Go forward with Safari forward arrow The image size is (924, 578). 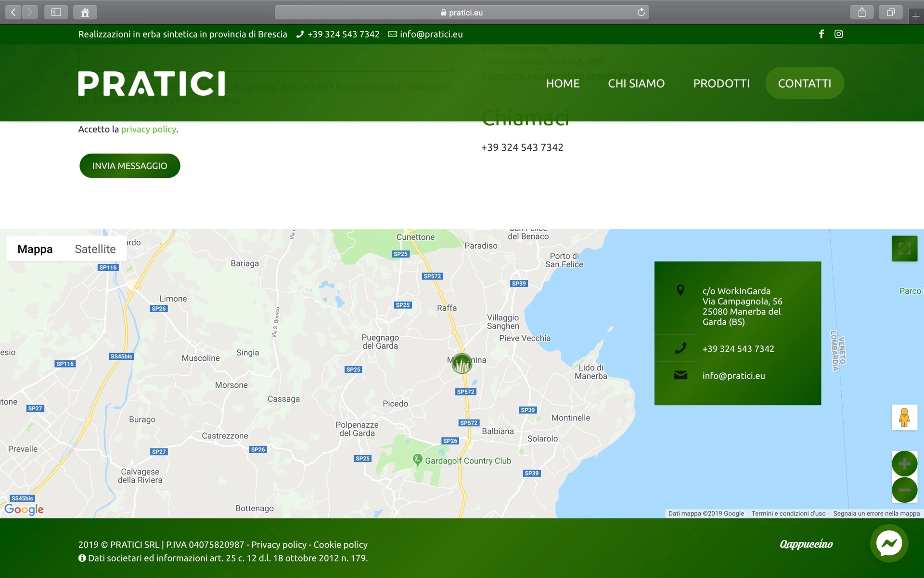[x=30, y=12]
